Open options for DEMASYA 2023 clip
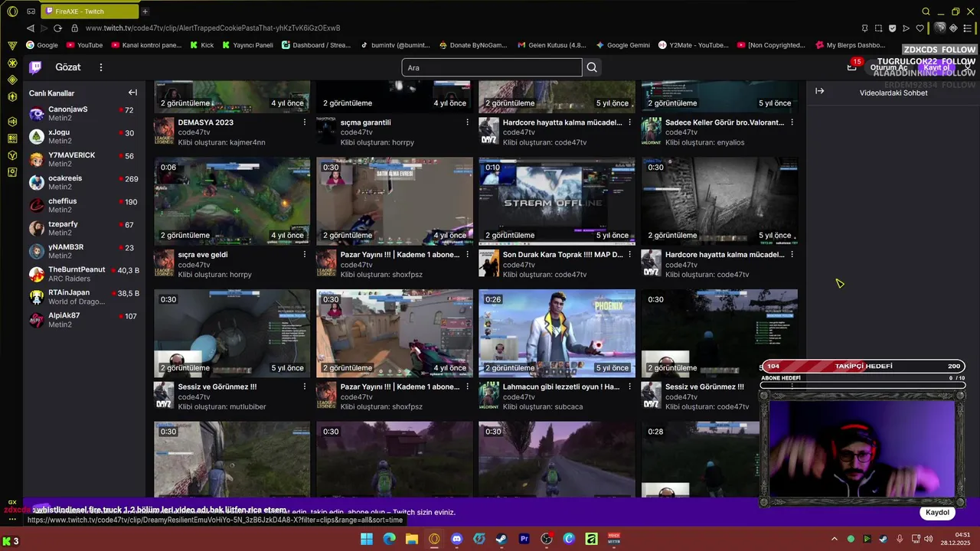The image size is (980, 551). (305, 122)
